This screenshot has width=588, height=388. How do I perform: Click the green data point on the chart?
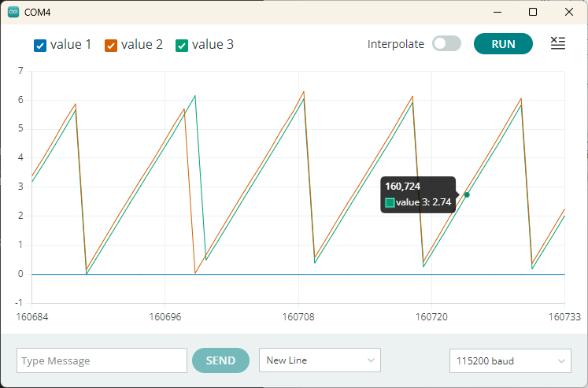(x=467, y=194)
